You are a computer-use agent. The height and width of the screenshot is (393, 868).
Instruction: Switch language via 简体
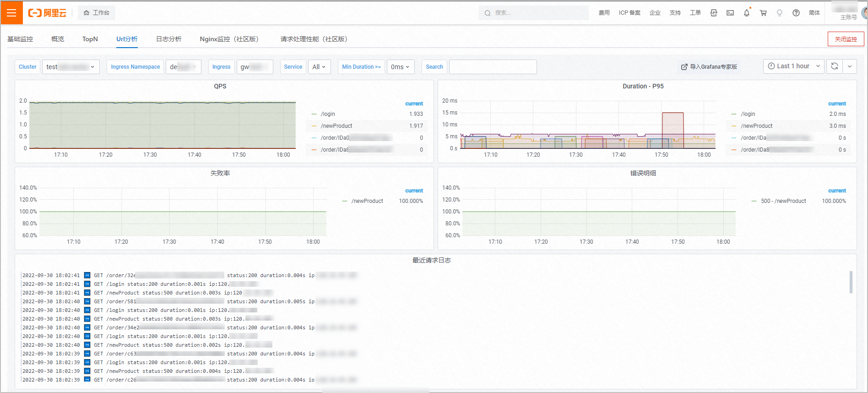(814, 13)
